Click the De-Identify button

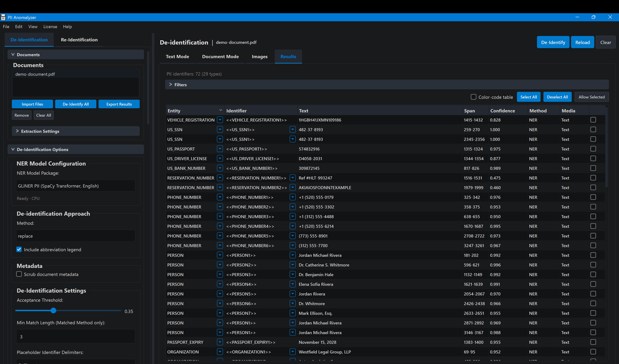[553, 42]
